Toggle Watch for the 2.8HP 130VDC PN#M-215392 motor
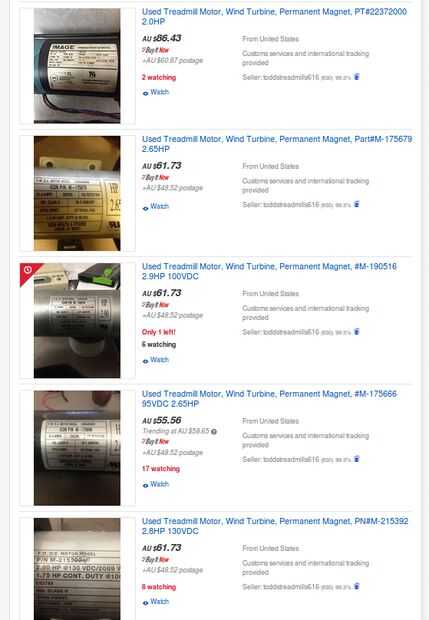Viewport: 429px width, 620px height. click(156, 601)
